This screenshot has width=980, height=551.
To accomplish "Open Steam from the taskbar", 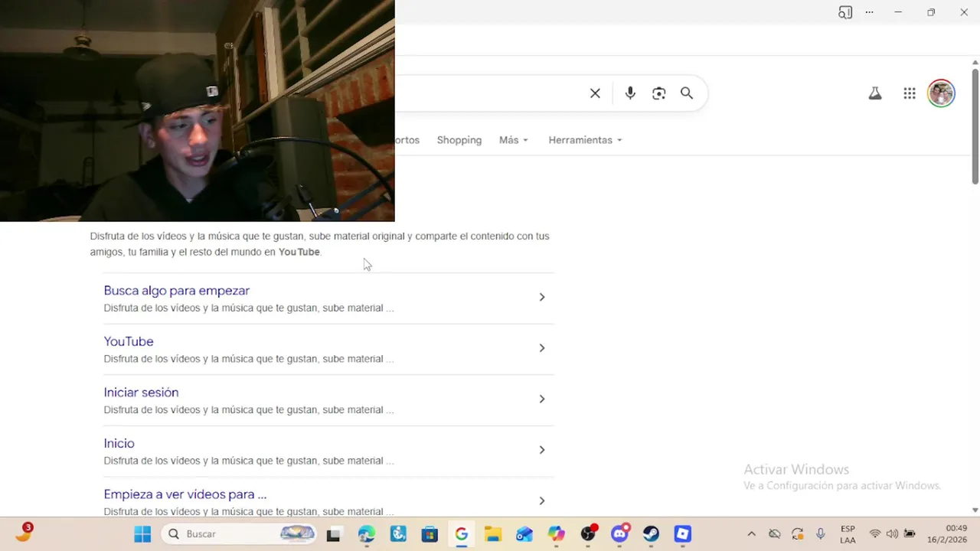I will pos(651,534).
